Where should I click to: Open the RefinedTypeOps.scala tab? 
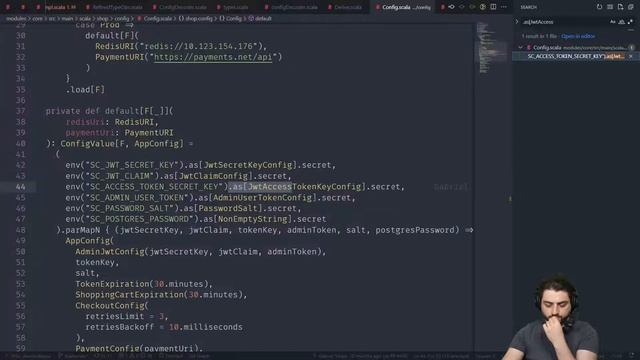point(114,7)
